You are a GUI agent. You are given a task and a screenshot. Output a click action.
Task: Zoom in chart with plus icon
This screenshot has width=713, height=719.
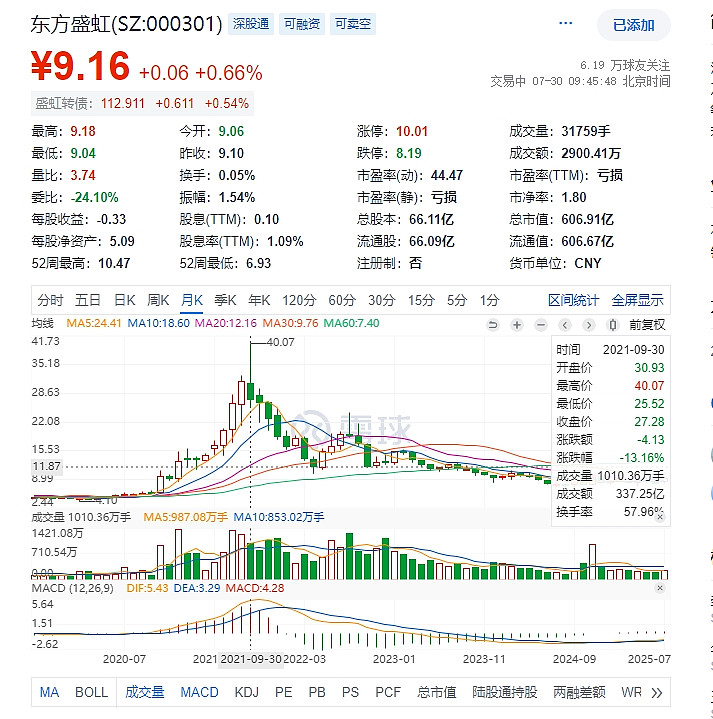point(517,325)
